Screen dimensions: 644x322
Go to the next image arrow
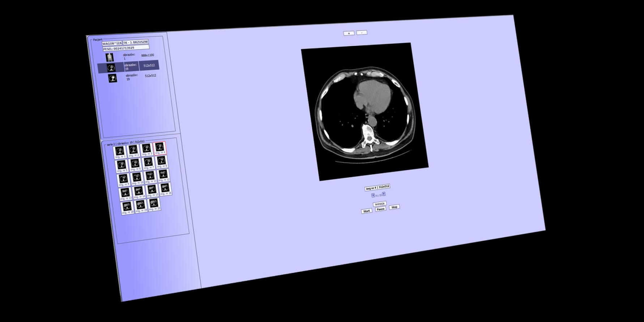point(384,194)
